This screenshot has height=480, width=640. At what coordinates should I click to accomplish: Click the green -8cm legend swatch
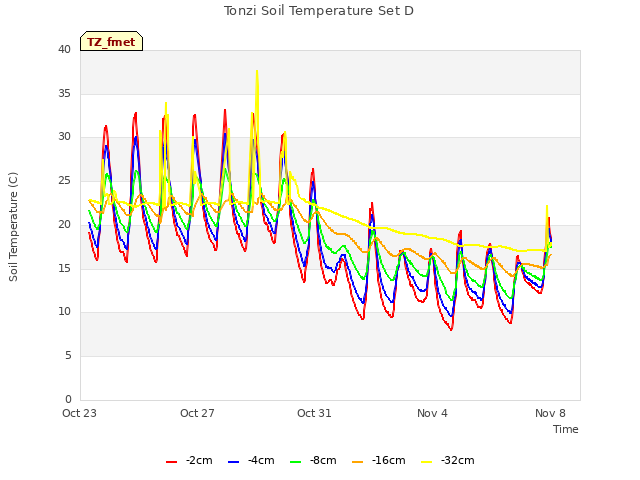[x=296, y=462]
